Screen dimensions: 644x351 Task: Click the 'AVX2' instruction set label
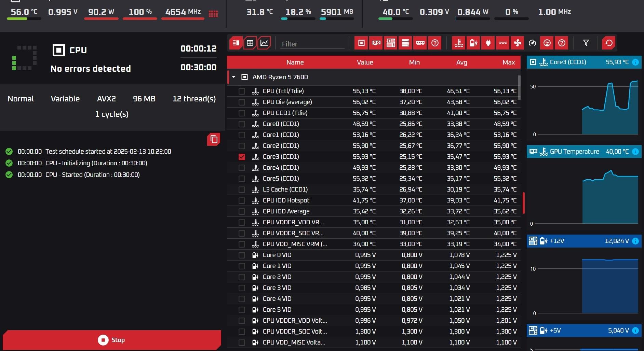[x=106, y=99]
